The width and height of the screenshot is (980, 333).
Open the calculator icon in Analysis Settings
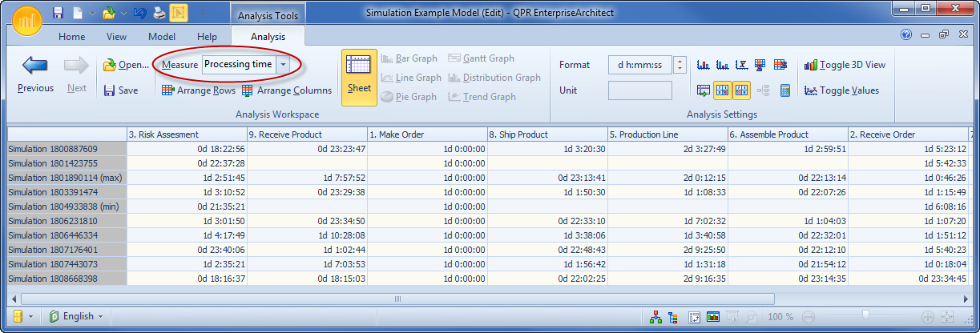[x=785, y=90]
